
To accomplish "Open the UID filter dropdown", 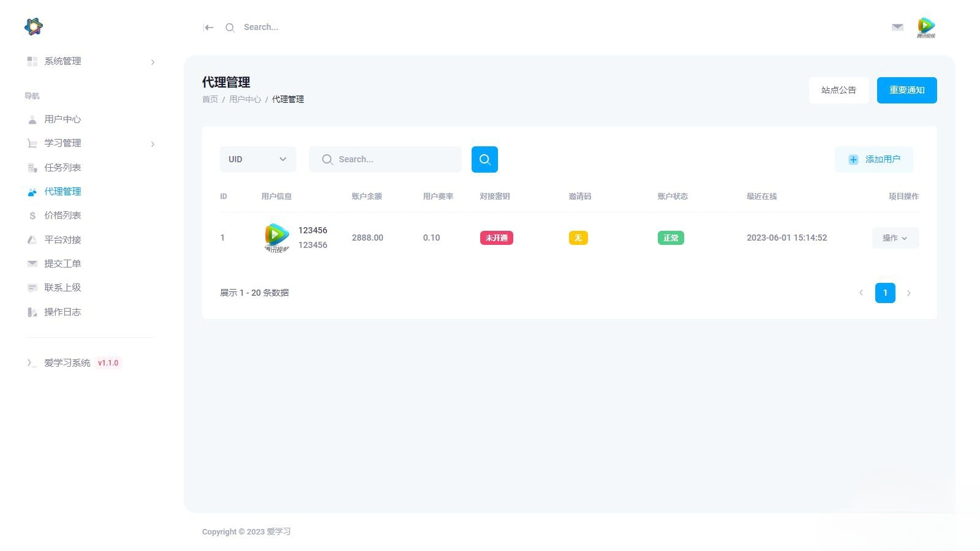I will 258,159.
